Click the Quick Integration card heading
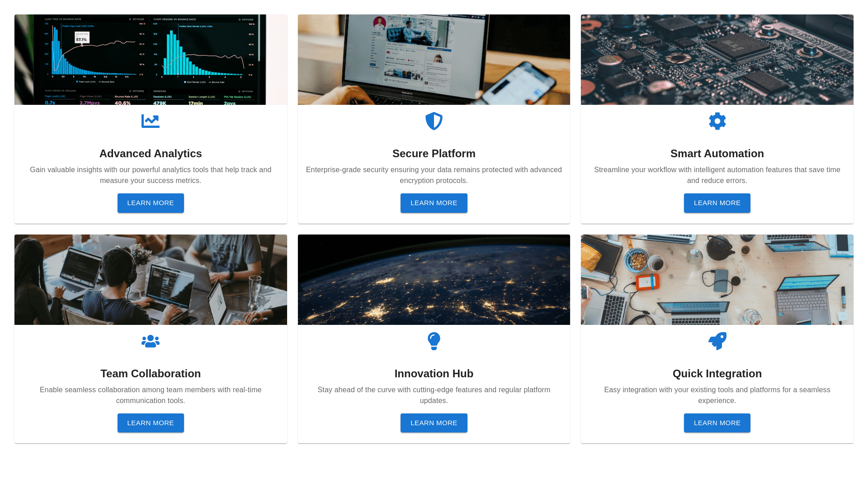868x488 pixels. pos(717,374)
